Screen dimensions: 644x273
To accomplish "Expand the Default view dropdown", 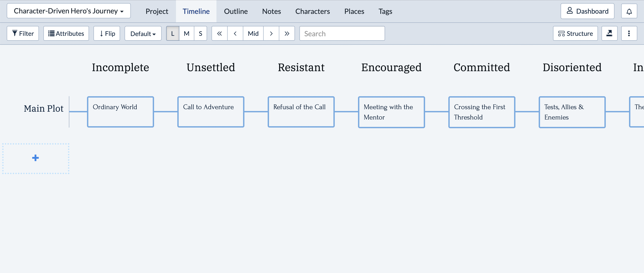I will (143, 34).
